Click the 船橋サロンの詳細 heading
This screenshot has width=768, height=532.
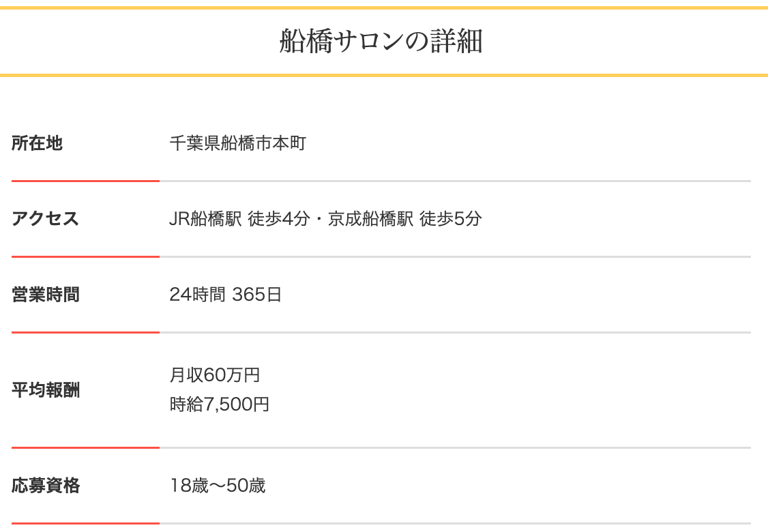tap(381, 42)
